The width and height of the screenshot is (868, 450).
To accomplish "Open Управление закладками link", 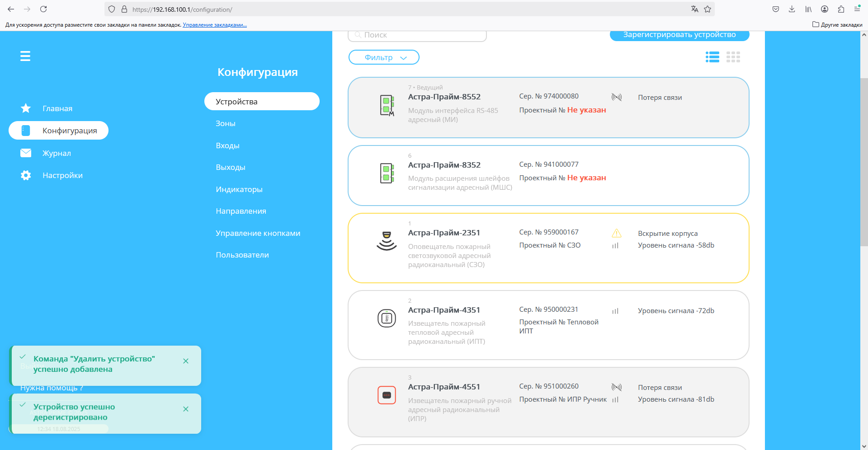I will pyautogui.click(x=215, y=25).
